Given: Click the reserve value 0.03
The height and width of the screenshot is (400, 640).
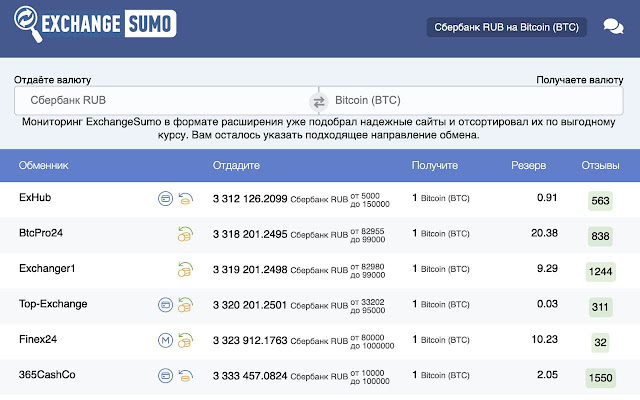Looking at the screenshot, I should (547, 304).
